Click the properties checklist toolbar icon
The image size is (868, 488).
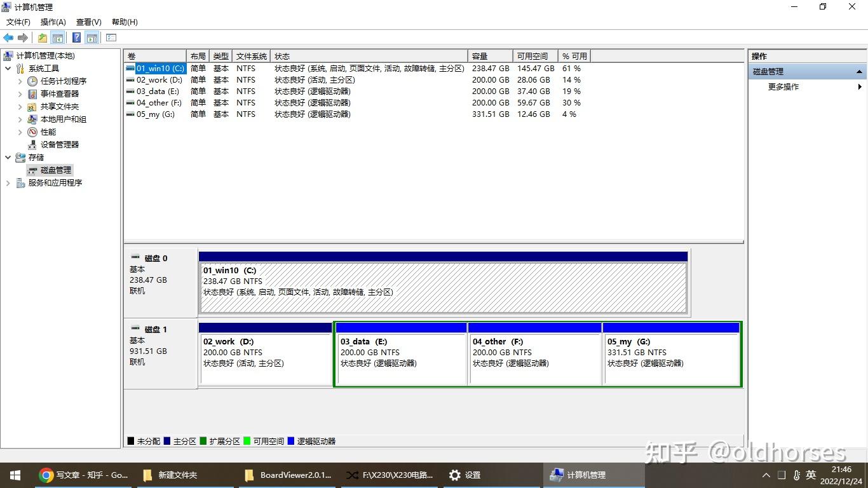coord(111,37)
